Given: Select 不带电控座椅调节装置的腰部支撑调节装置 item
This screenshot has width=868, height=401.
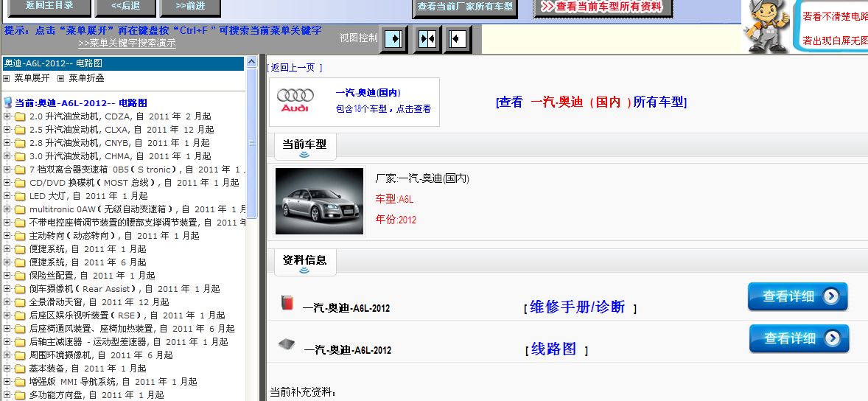Looking at the screenshot, I should (137, 223).
